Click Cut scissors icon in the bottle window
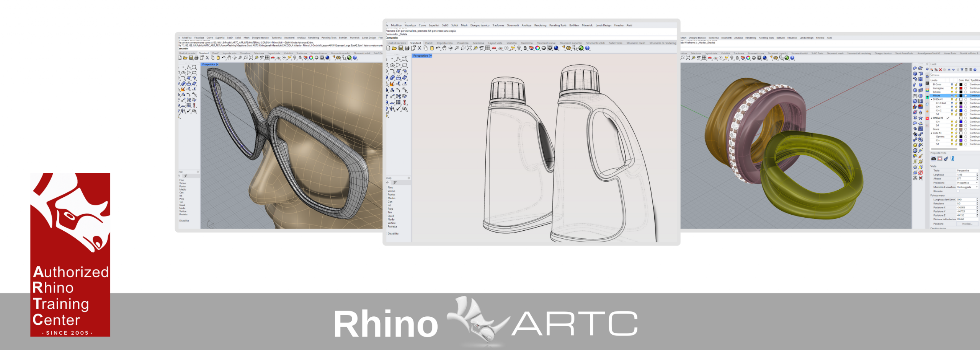The width and height of the screenshot is (980, 350). [419, 48]
